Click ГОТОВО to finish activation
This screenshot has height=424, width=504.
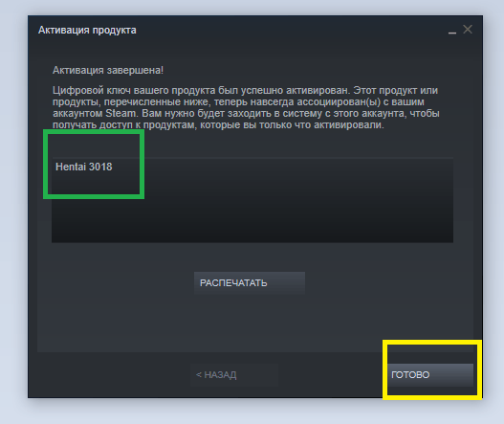coord(430,375)
